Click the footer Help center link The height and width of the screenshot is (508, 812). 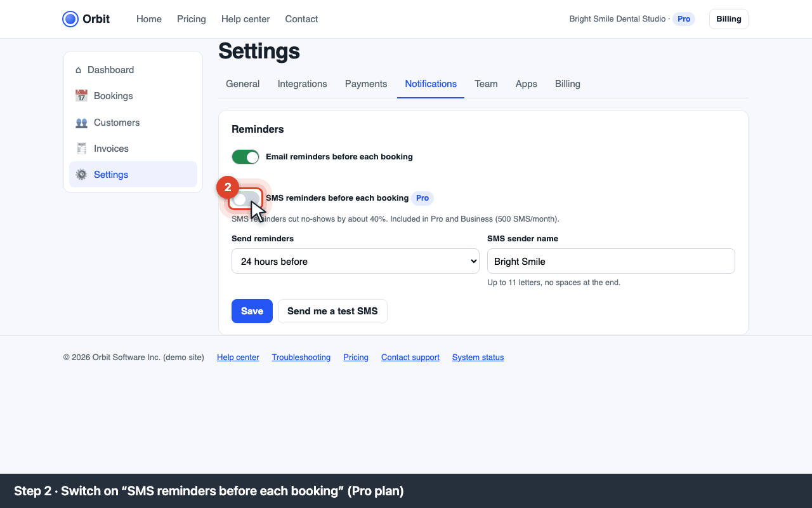pyautogui.click(x=238, y=358)
